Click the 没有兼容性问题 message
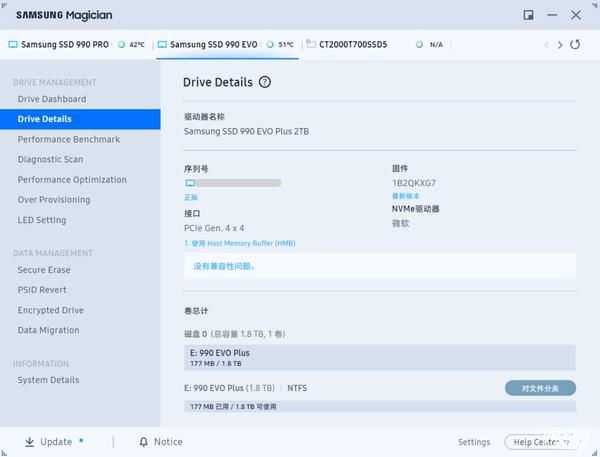This screenshot has width=600, height=457. click(x=224, y=266)
